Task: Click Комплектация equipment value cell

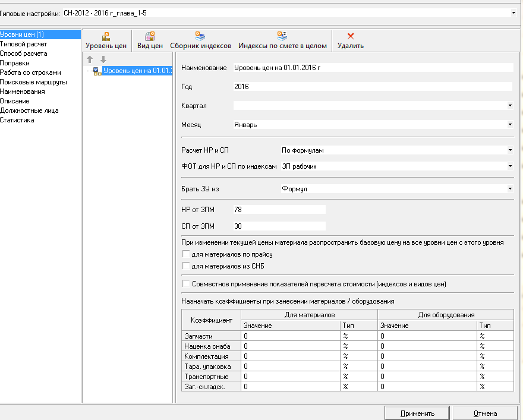Action: point(427,356)
